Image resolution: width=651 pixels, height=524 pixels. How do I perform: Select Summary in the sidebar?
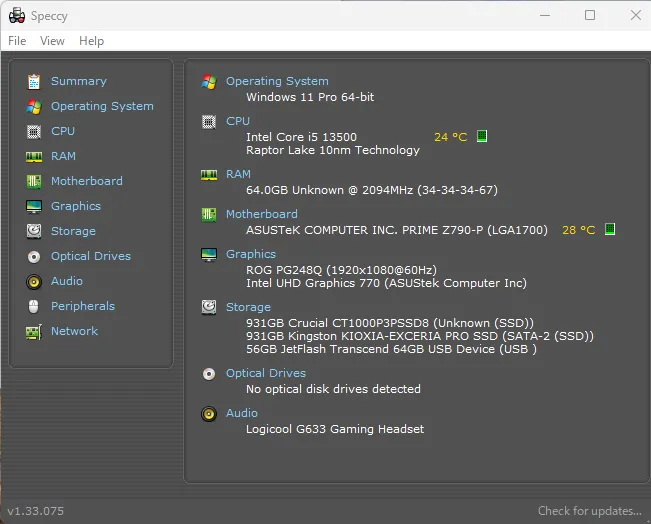(78, 81)
